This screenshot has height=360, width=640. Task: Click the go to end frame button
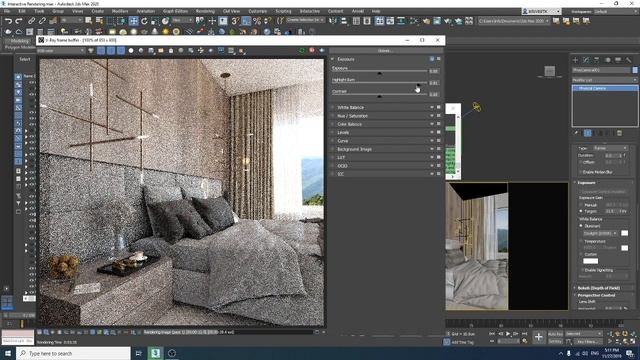point(524,334)
